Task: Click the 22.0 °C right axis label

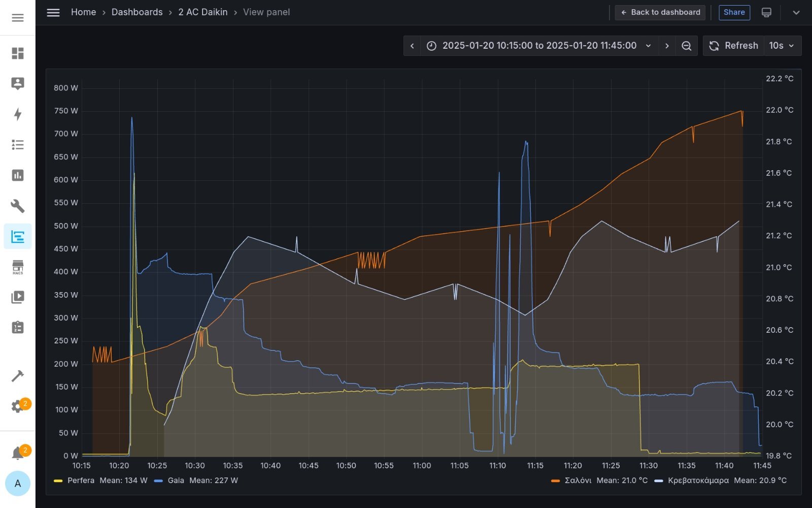Action: [780, 110]
